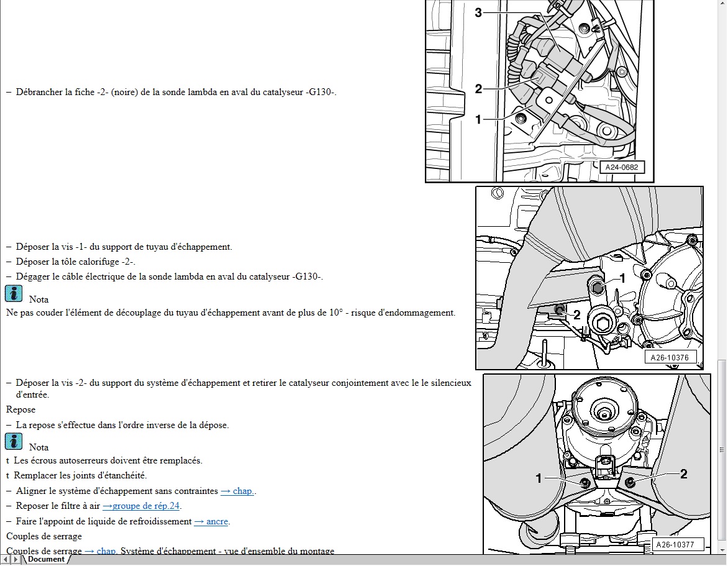Click the A24-0682 reference label in the top diagram

622,167
